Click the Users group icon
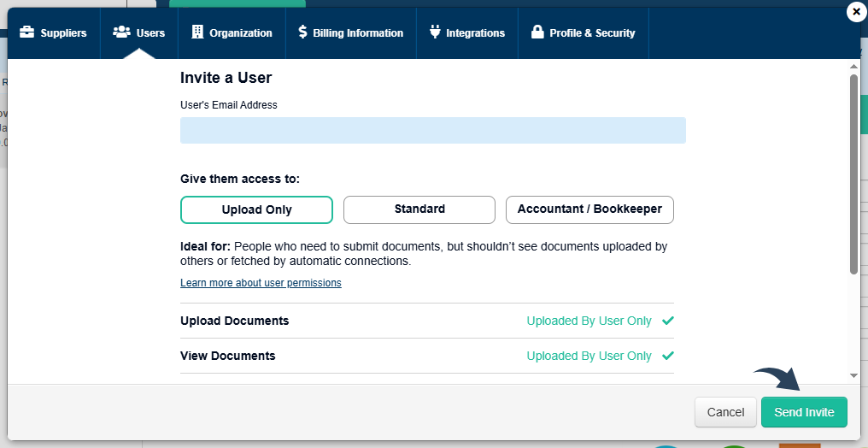 (121, 32)
